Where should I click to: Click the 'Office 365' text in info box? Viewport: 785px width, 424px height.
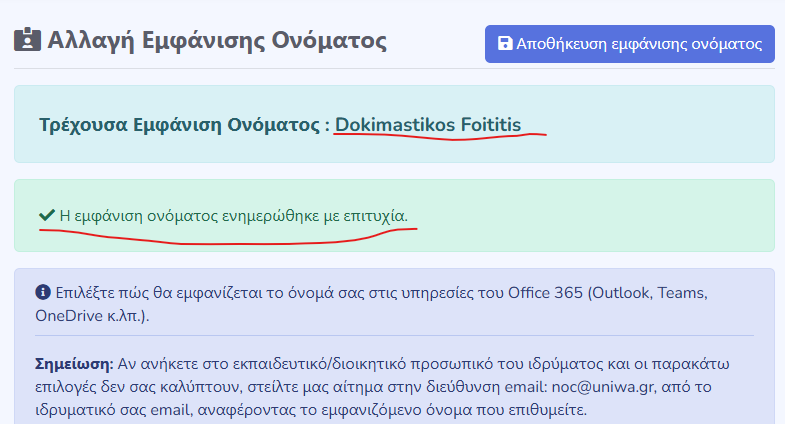coord(541,293)
